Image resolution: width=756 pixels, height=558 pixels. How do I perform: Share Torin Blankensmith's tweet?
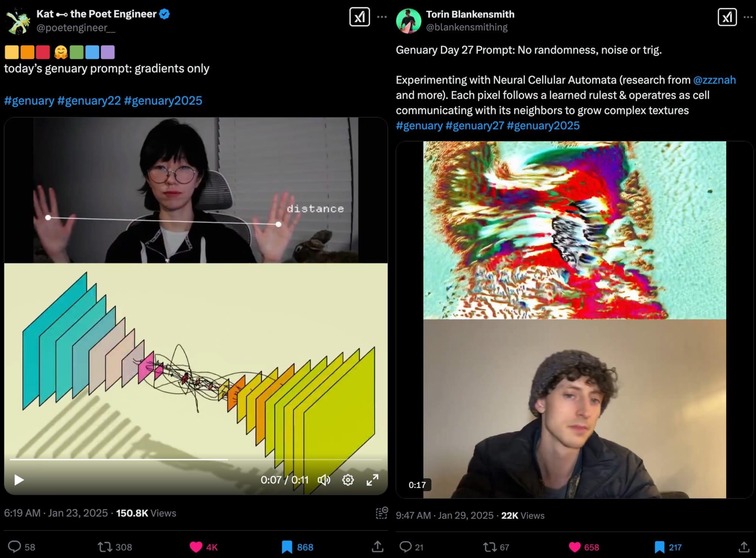[744, 547]
